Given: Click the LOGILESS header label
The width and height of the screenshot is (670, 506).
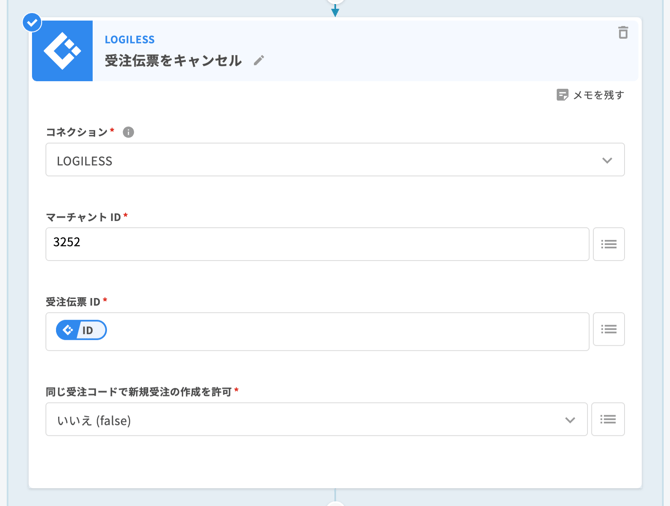Looking at the screenshot, I should (129, 40).
